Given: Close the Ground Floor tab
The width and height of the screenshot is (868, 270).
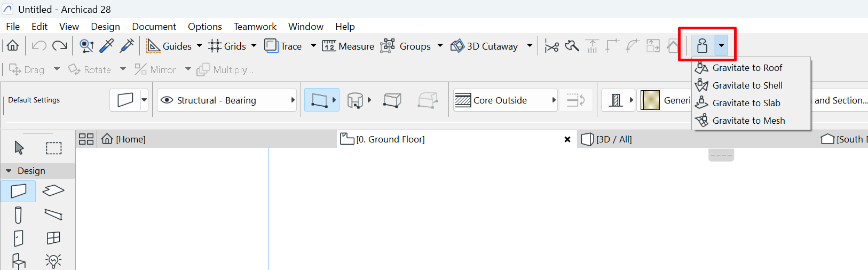Looking at the screenshot, I should pyautogui.click(x=567, y=139).
